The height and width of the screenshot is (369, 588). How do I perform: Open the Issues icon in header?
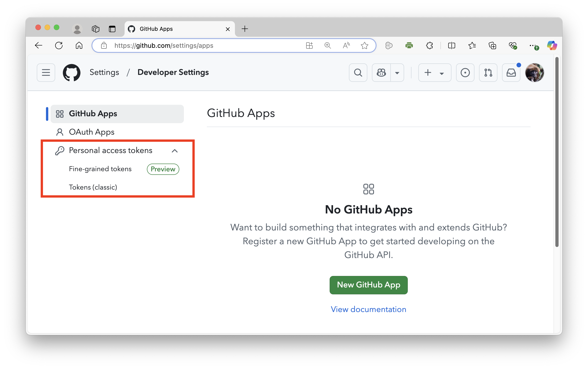[465, 72]
